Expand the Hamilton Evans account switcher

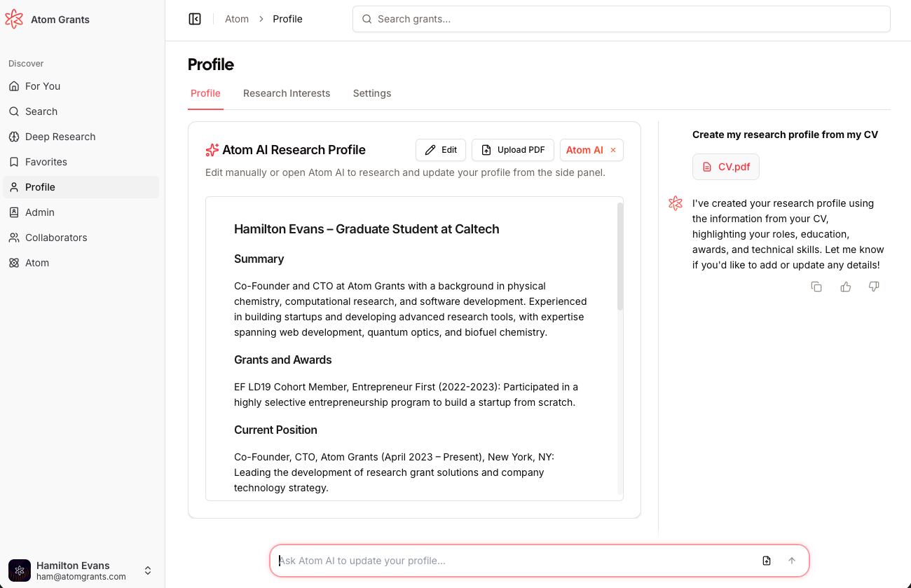point(148,570)
